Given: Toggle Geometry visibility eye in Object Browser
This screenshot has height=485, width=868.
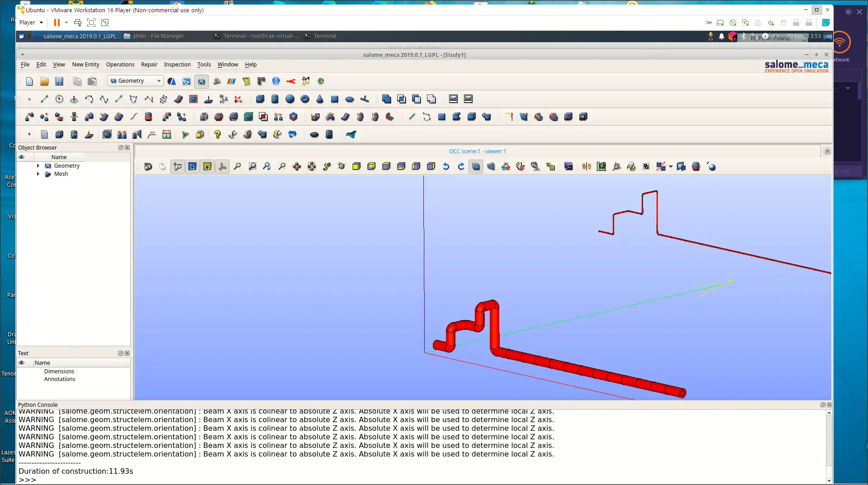Looking at the screenshot, I should click(21, 157).
